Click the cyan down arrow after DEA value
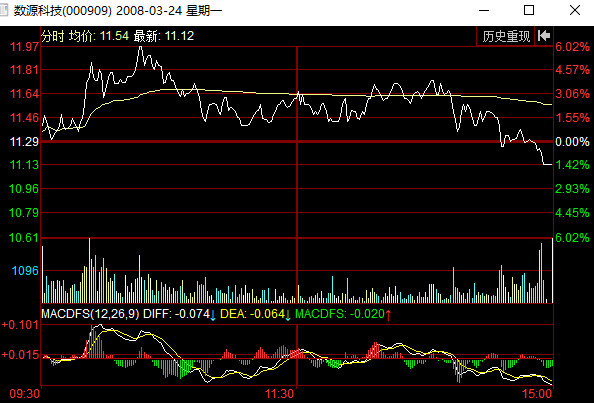This screenshot has width=594, height=403. click(x=288, y=315)
